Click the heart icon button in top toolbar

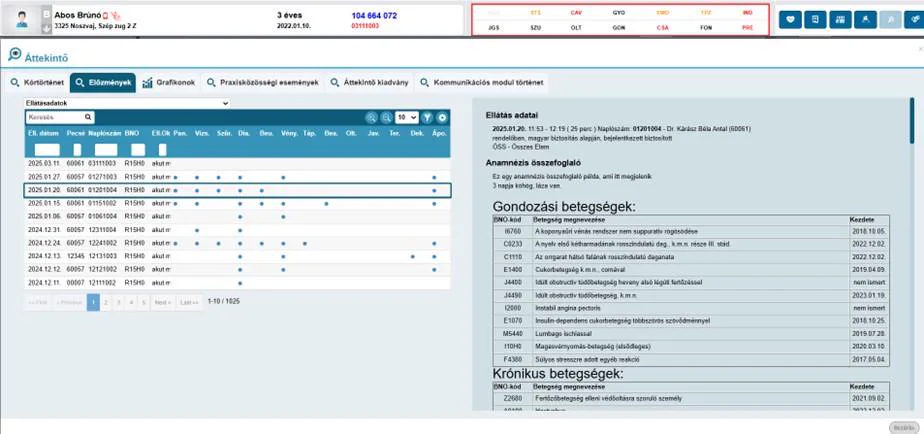790,19
